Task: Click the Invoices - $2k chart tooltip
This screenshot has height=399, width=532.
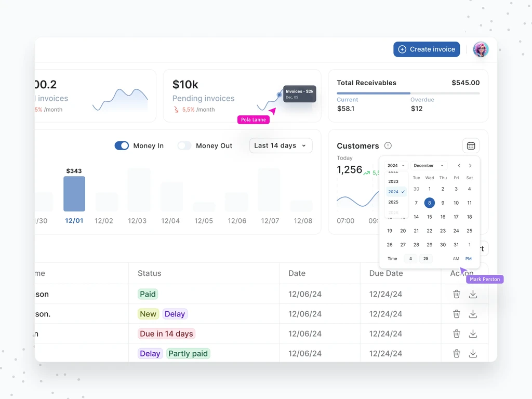Action: click(300, 94)
